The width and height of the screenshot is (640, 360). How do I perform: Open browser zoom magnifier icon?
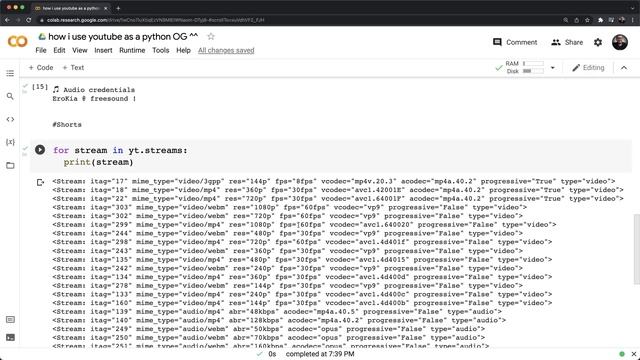click(565, 20)
